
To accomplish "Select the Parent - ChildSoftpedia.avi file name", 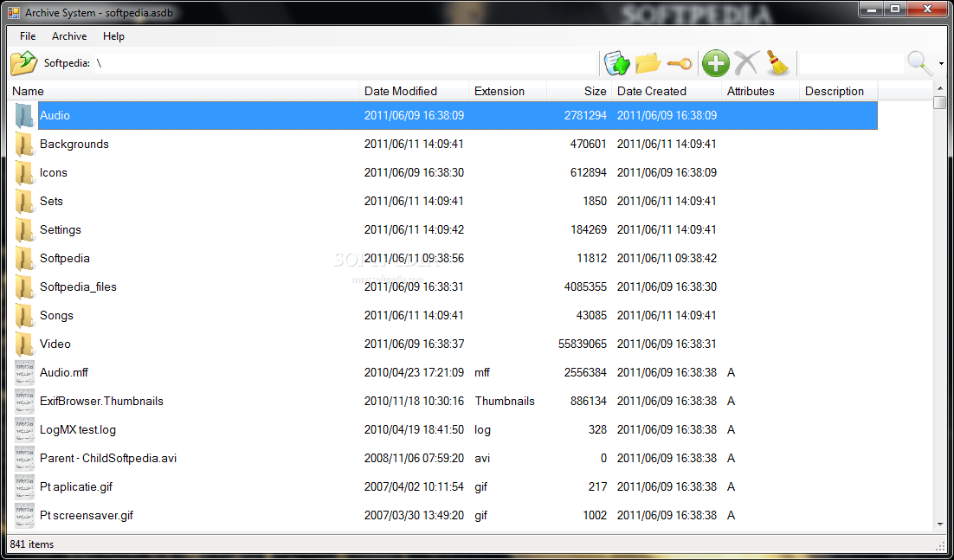I will [x=108, y=459].
